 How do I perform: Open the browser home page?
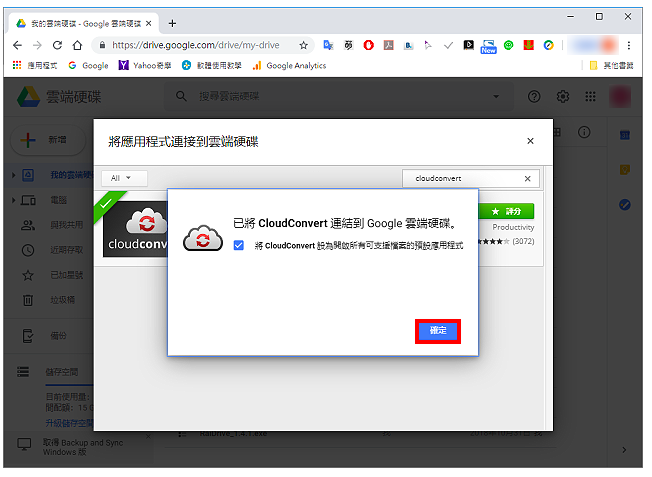pos(77,45)
